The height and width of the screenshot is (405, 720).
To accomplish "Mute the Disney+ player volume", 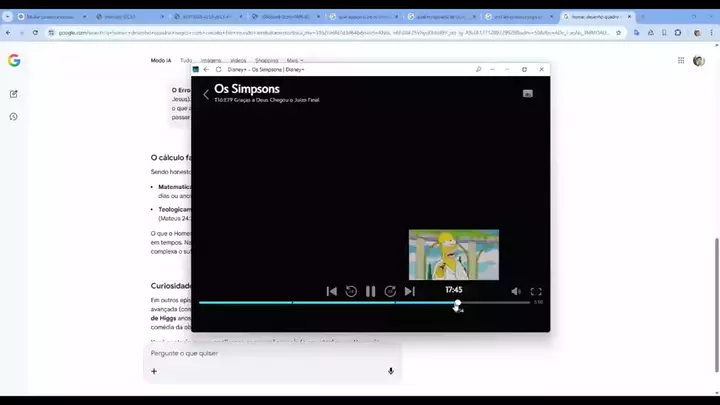I will click(x=516, y=291).
